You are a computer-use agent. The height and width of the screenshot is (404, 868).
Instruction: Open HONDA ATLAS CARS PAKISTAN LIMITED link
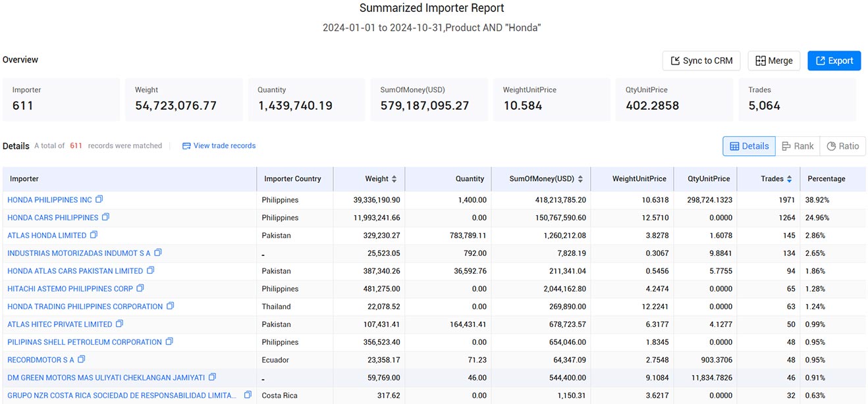(75, 271)
